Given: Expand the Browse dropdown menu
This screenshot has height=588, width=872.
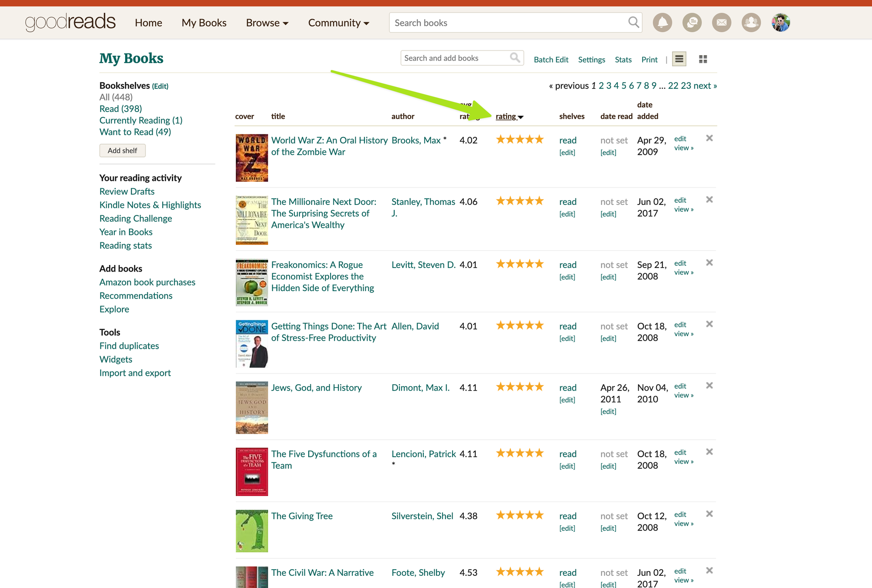Looking at the screenshot, I should tap(267, 23).
